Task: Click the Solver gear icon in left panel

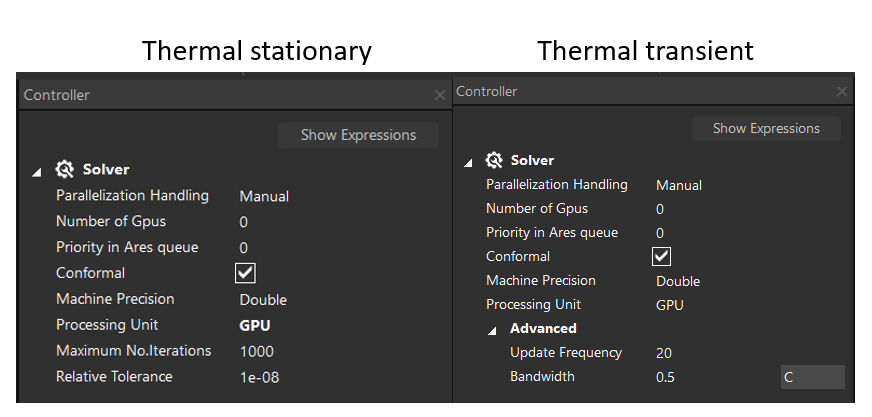Action: click(x=65, y=170)
